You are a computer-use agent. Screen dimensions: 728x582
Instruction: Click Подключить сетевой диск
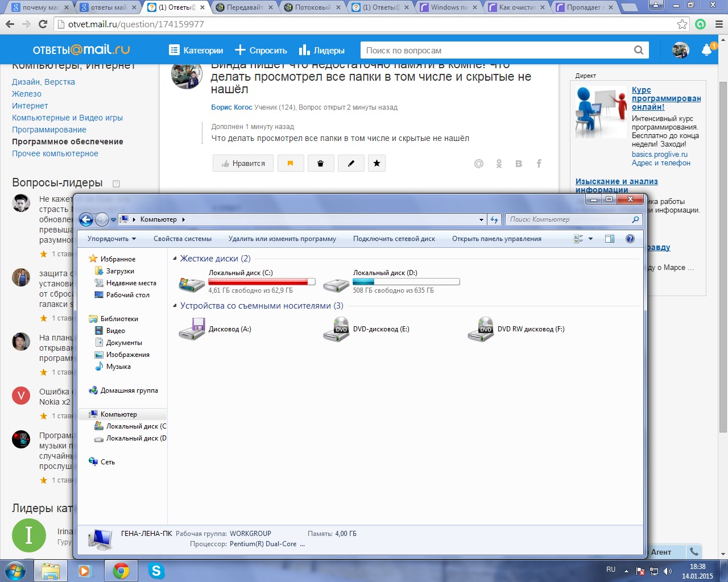394,239
